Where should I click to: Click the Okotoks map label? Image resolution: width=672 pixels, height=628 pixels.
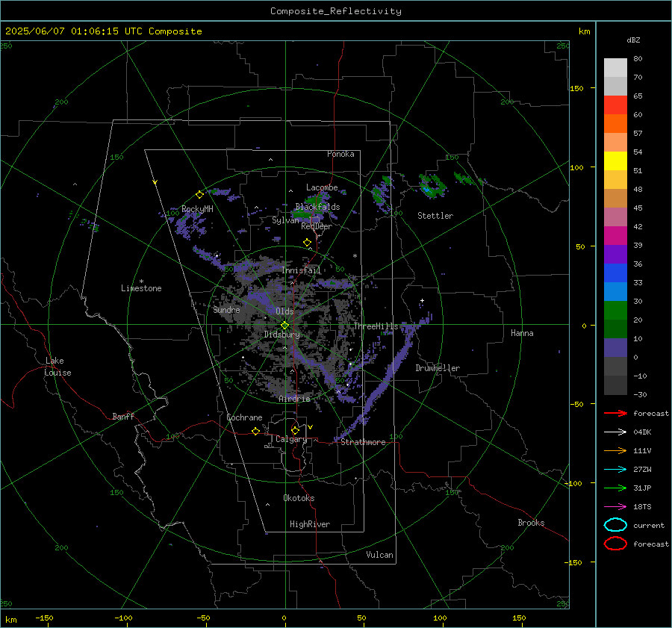point(299,498)
